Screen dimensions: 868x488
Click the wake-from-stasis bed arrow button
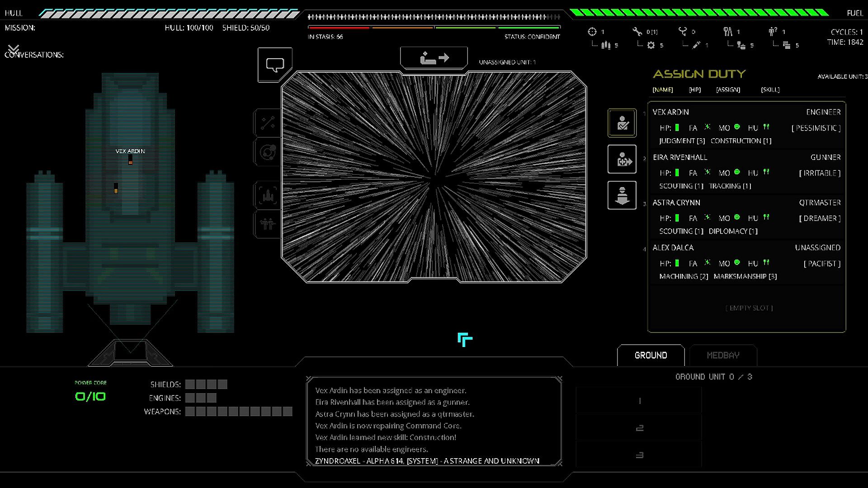click(434, 58)
